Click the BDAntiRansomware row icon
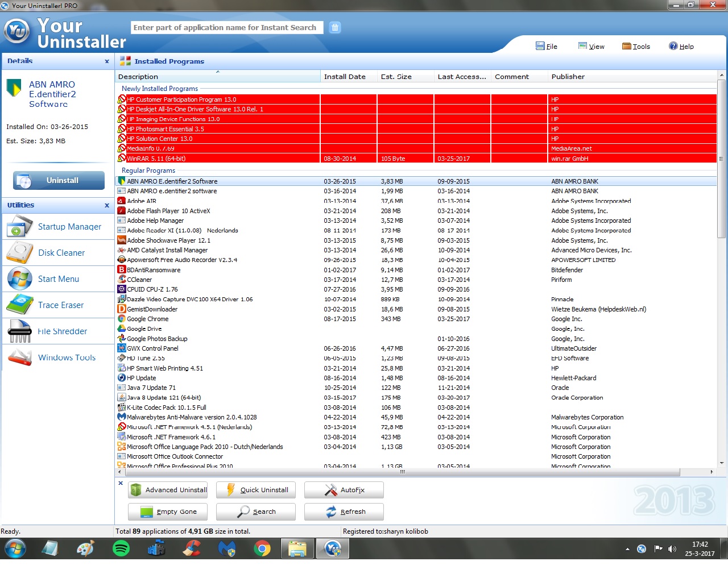The width and height of the screenshot is (728, 582). (122, 270)
